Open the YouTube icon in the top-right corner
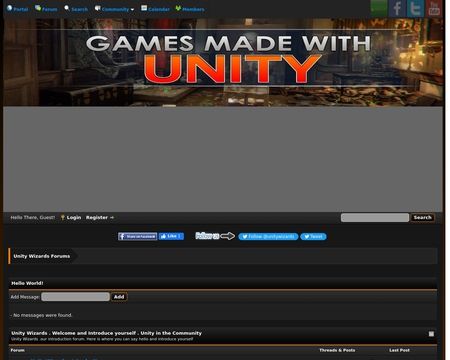 click(434, 8)
